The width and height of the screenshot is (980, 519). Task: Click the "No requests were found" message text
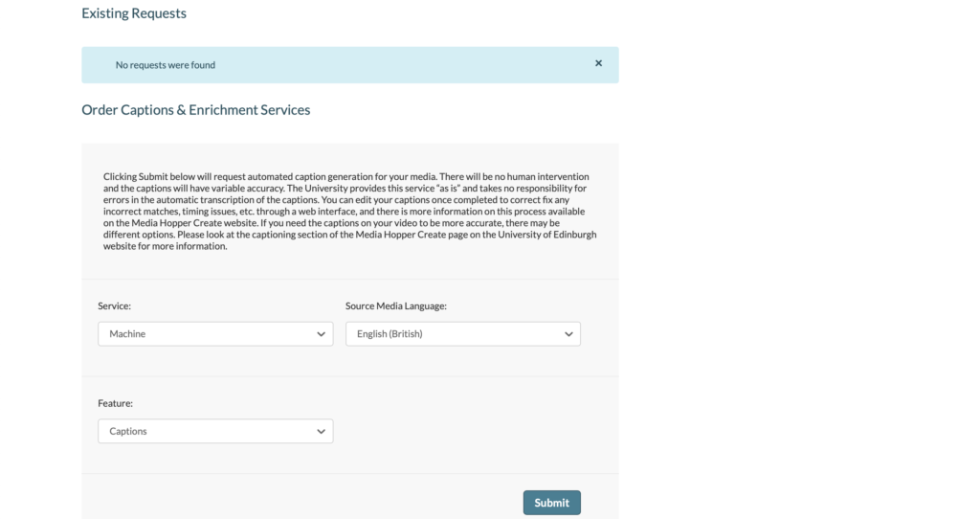tap(166, 65)
